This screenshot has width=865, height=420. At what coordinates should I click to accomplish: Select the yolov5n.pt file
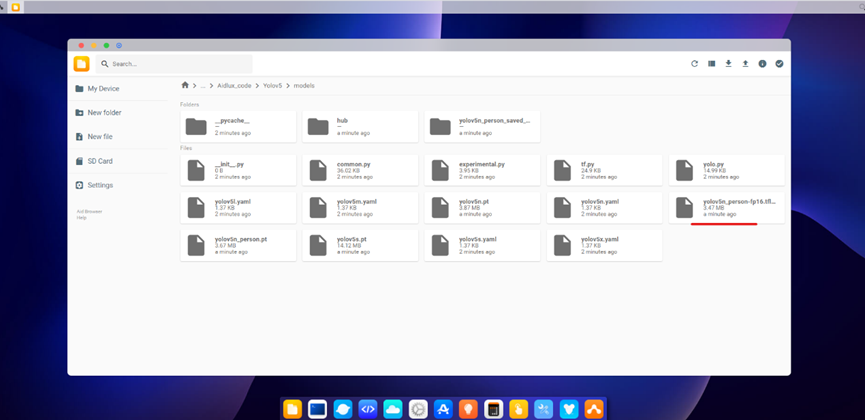coord(482,208)
